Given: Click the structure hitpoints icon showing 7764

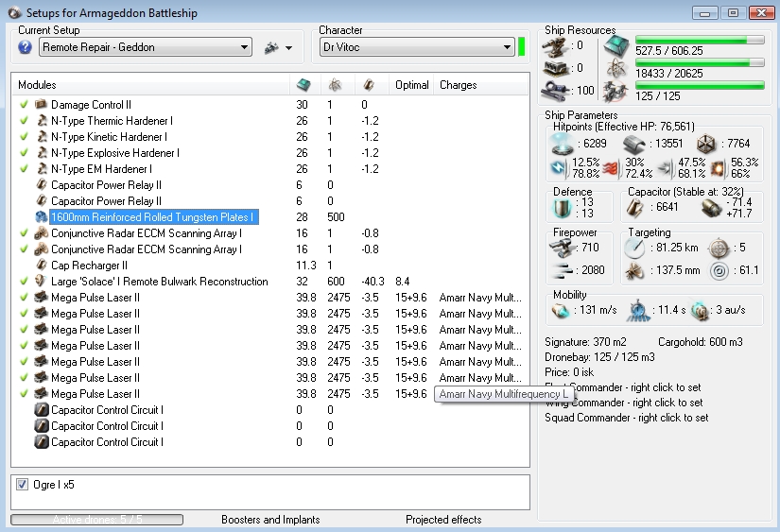Looking at the screenshot, I should click(x=706, y=144).
